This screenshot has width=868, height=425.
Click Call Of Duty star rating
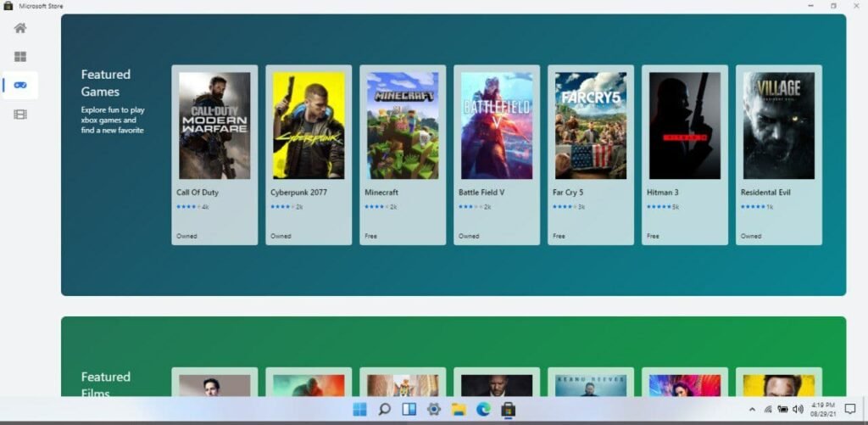point(189,207)
